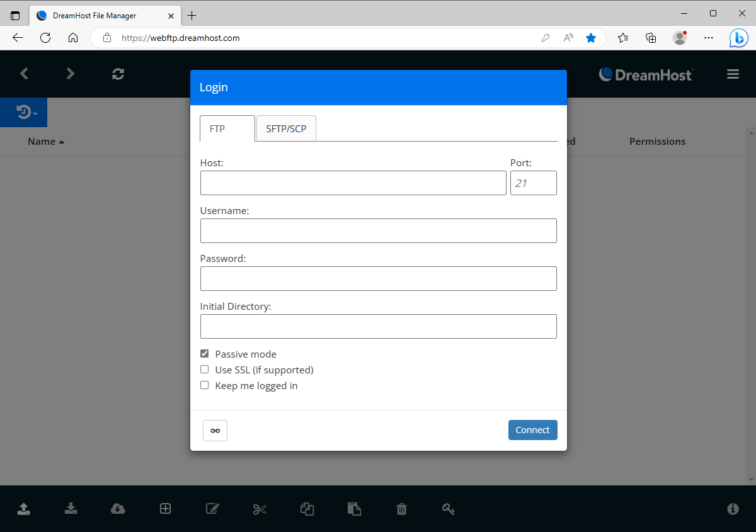The width and height of the screenshot is (756, 532).
Task: Click the blue favorite star icon
Action: pos(591,38)
